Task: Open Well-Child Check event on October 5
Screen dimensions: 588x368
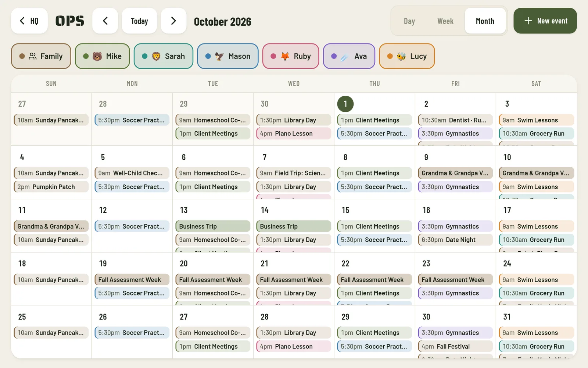Action: (132, 173)
